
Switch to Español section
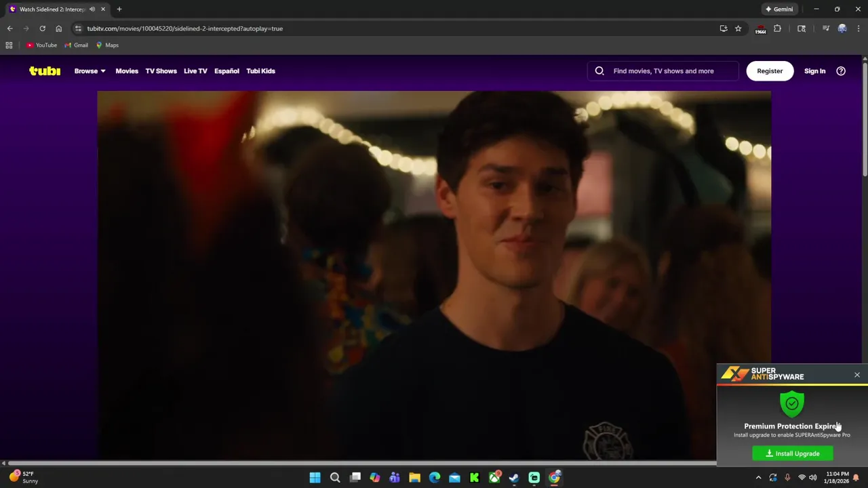[x=226, y=70]
